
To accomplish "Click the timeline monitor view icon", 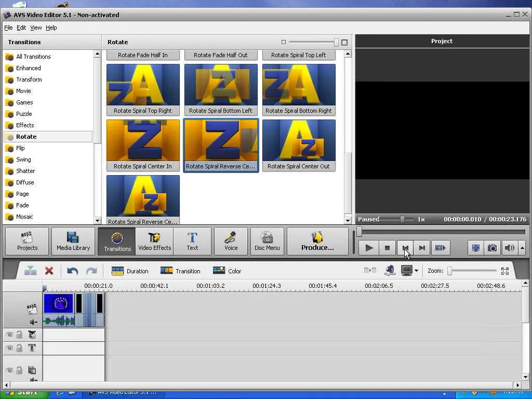I will click(x=406, y=271).
